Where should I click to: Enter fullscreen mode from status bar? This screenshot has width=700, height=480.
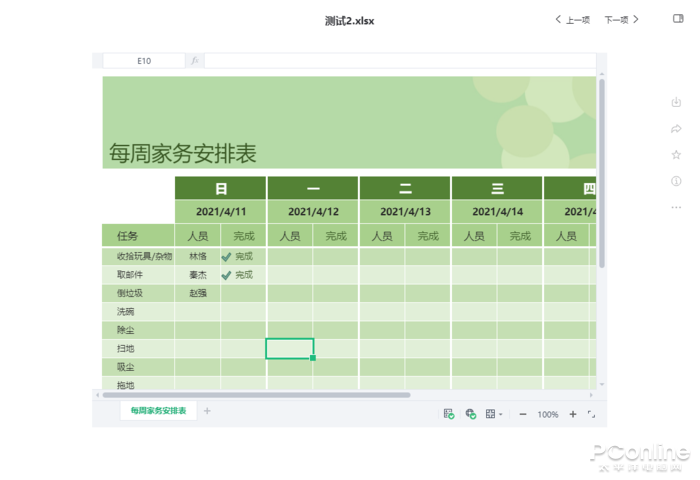(x=591, y=414)
